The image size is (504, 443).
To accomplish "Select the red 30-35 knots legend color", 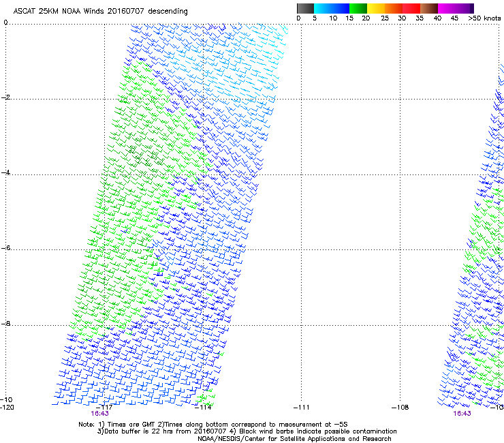I will [x=411, y=8].
